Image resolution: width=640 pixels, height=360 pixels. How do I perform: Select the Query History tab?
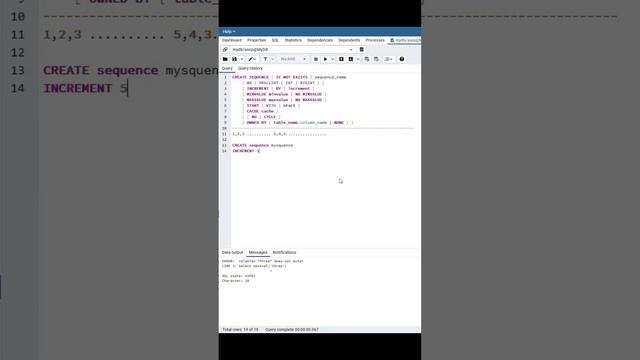click(x=250, y=69)
